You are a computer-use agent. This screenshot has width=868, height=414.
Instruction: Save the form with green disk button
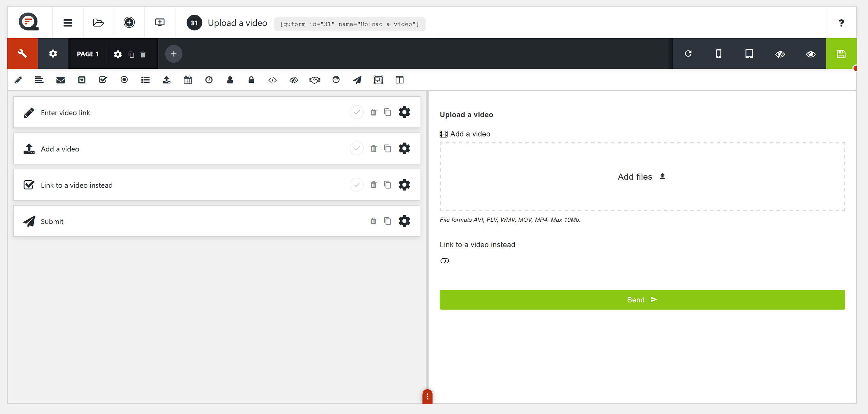pyautogui.click(x=841, y=54)
